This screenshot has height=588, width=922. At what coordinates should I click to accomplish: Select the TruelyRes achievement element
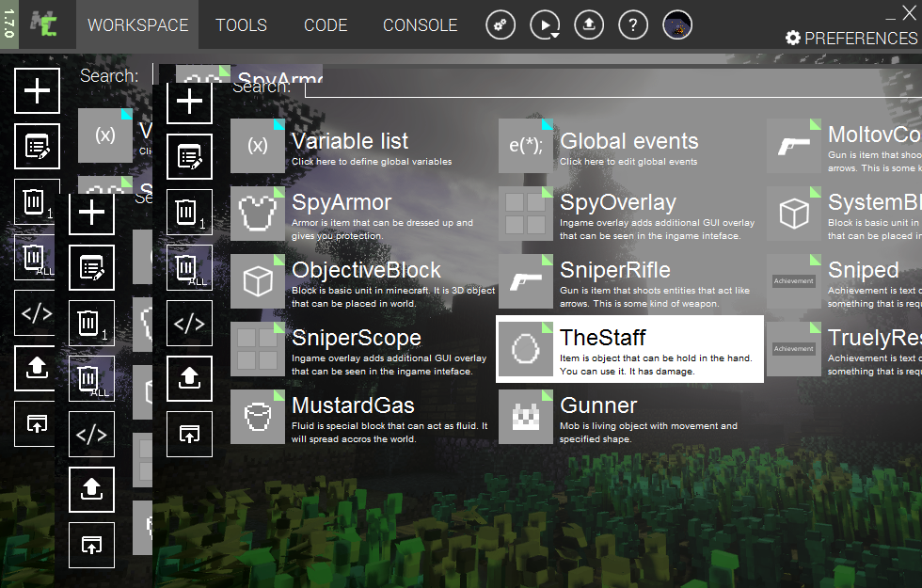[x=845, y=349]
